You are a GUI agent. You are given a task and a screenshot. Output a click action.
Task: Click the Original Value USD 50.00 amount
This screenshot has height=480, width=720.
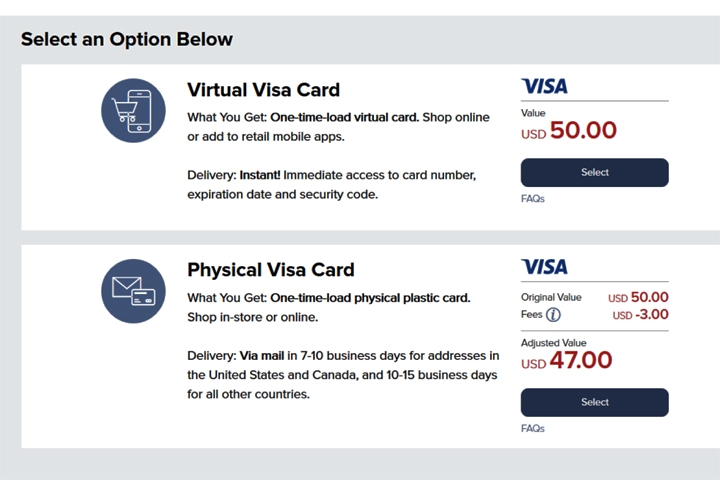tap(638, 297)
